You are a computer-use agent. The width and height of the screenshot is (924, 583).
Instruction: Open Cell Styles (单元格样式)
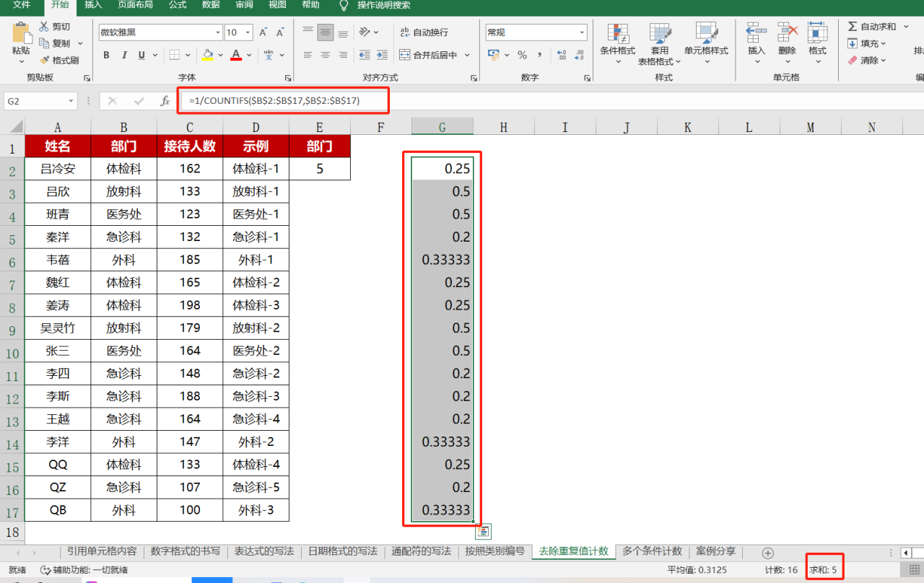[706, 43]
